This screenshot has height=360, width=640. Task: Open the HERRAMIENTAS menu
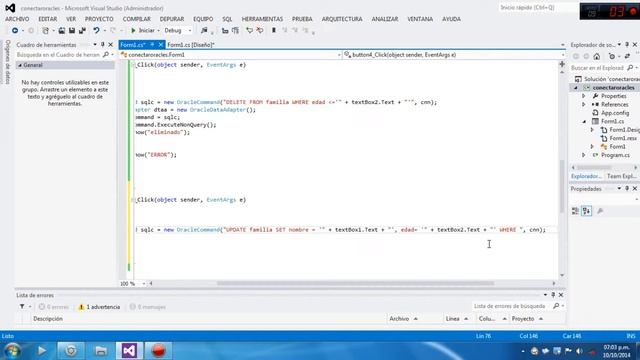point(262,19)
